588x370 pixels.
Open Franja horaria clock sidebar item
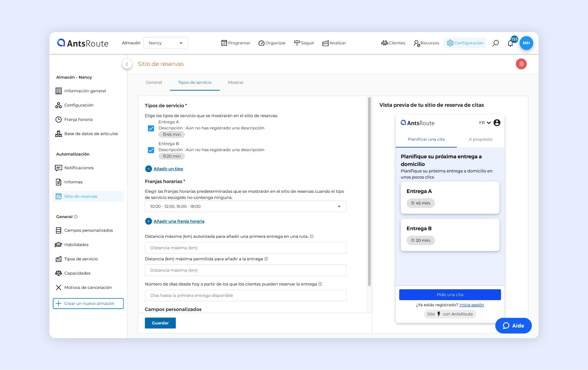pyautogui.click(x=78, y=120)
